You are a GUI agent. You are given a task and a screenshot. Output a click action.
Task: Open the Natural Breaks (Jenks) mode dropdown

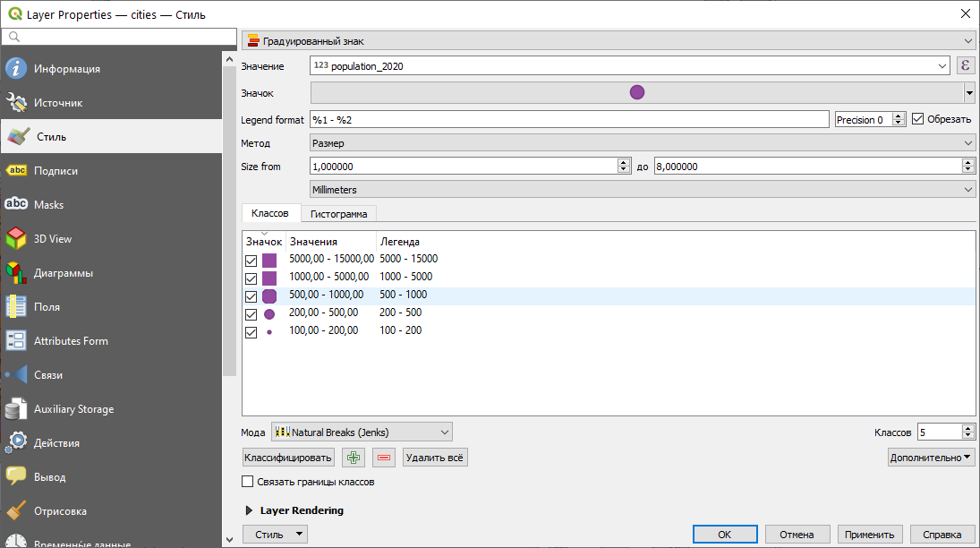[x=362, y=432]
